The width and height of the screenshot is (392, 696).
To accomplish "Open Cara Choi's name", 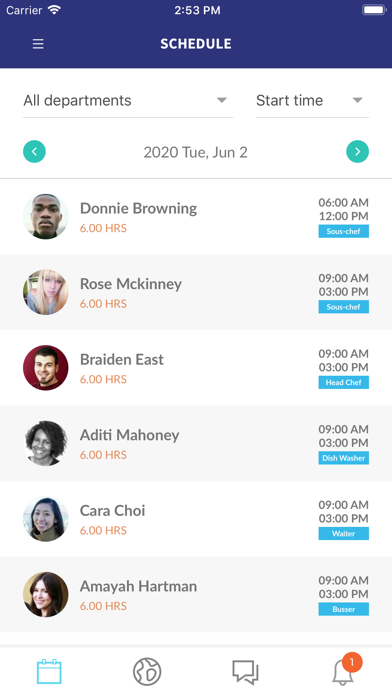I will (x=112, y=510).
